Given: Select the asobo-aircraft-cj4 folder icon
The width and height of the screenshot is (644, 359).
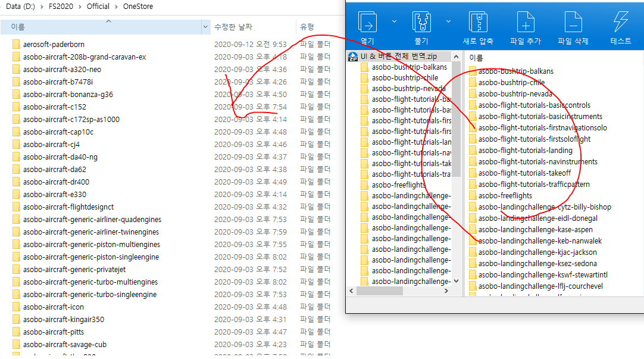Looking at the screenshot, I should pyautogui.click(x=16, y=144).
